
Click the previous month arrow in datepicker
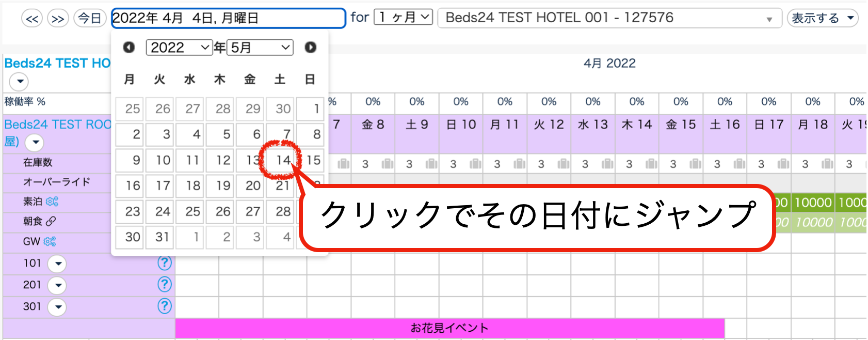[128, 48]
